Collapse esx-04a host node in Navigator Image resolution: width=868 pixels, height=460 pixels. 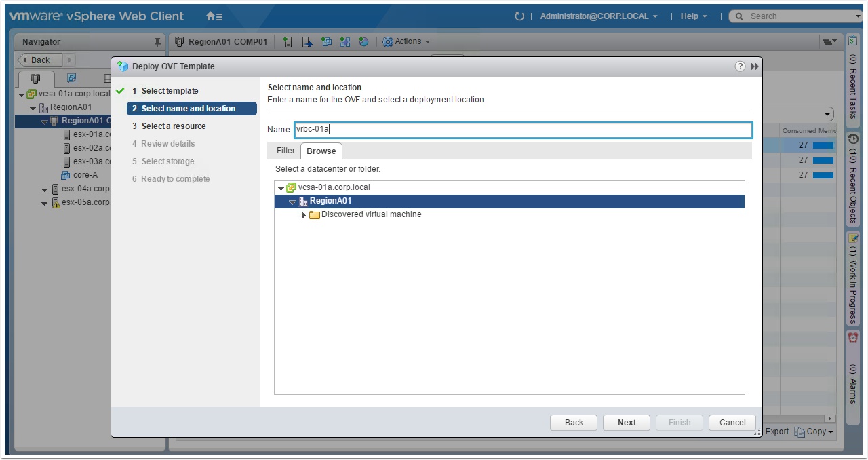(44, 189)
